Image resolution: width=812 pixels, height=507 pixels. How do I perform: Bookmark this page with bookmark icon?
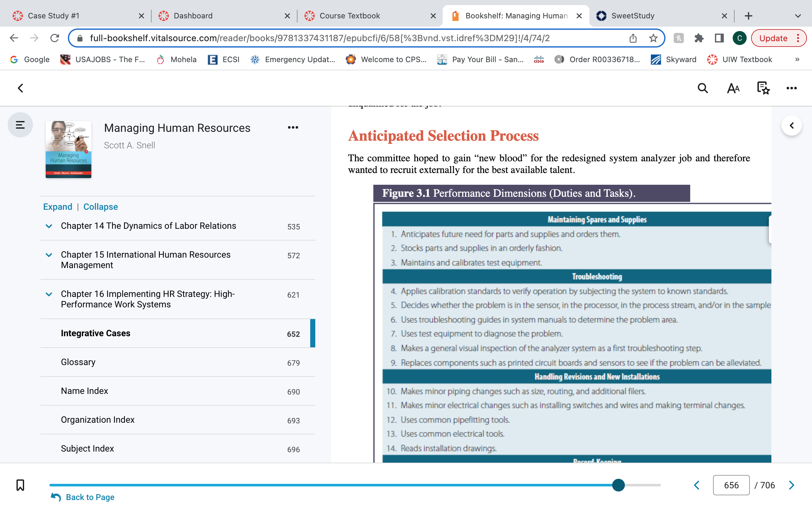[x=20, y=485]
